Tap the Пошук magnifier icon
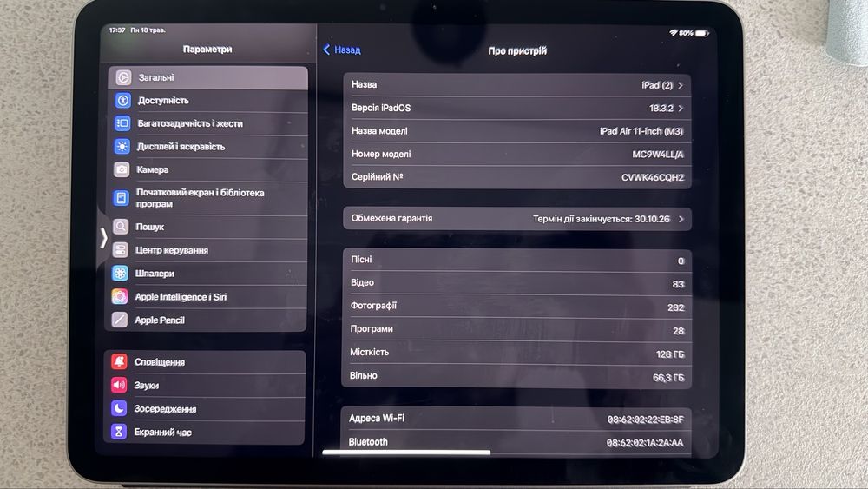The image size is (868, 489). 121,227
